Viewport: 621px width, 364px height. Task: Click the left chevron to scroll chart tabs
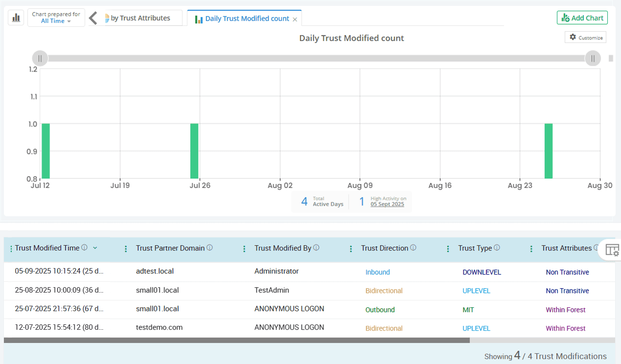pyautogui.click(x=93, y=18)
